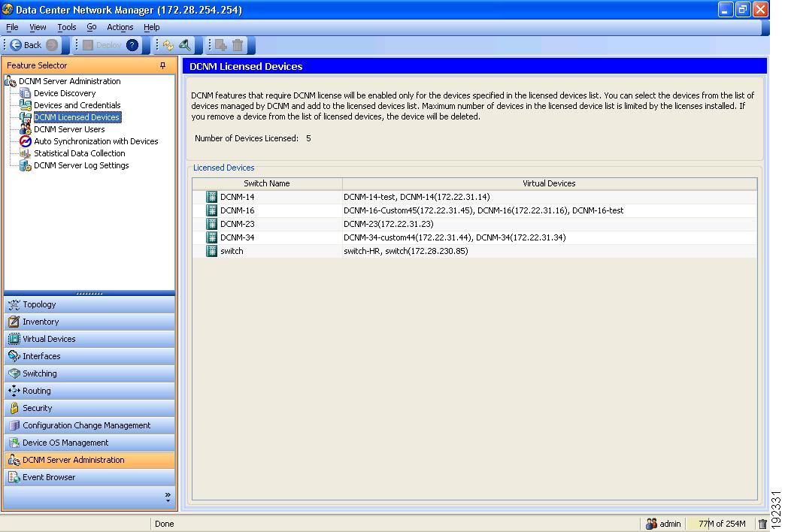
Task: Select Auto Synchronization with Devices
Action: (x=95, y=141)
